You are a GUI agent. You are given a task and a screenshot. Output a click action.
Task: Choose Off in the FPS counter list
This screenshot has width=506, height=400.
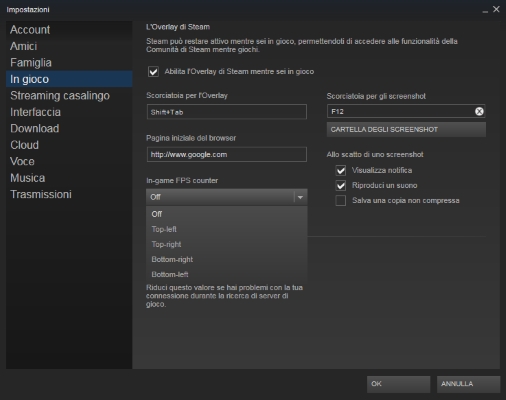(x=227, y=214)
